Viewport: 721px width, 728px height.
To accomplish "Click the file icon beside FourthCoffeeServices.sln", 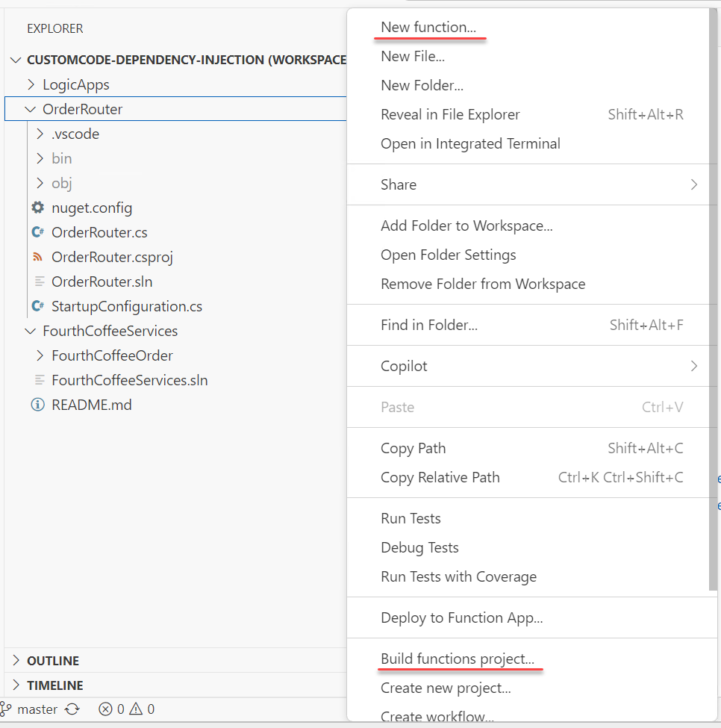I will coord(39,380).
